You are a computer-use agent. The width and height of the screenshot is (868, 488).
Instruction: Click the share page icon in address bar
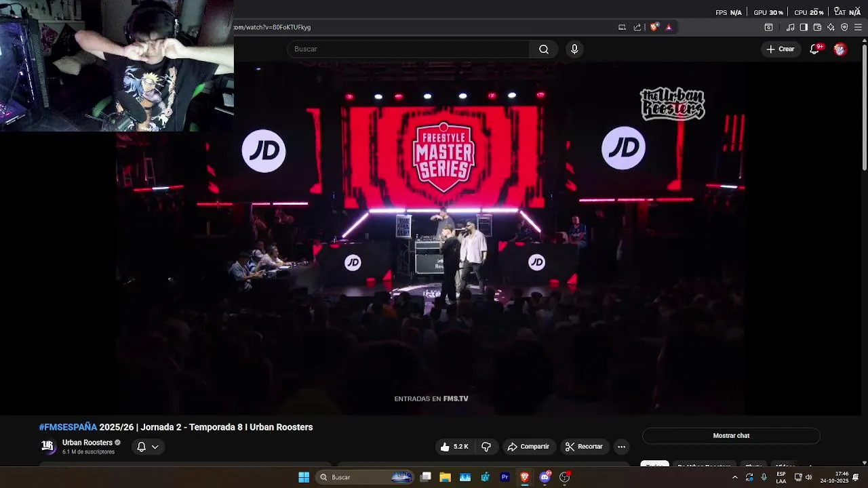tap(637, 27)
